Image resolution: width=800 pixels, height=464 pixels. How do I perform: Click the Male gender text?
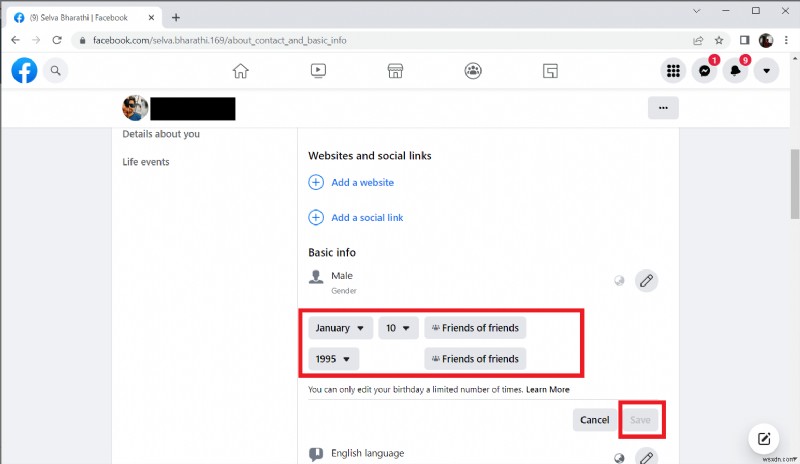pyautogui.click(x=342, y=276)
